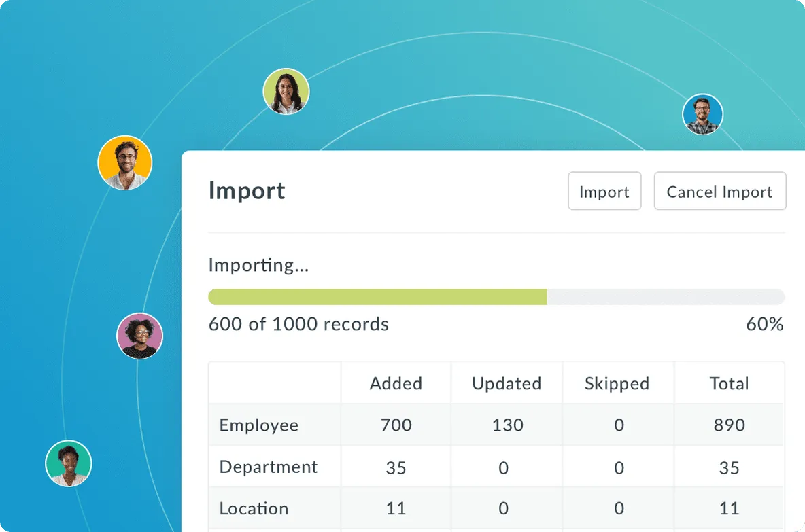Select the woman avatar on pink background

click(139, 336)
